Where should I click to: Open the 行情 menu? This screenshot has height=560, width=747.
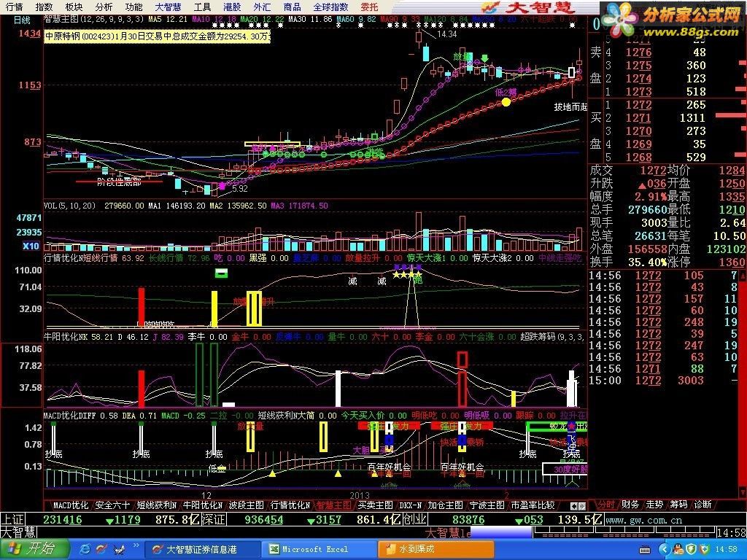(x=14, y=7)
